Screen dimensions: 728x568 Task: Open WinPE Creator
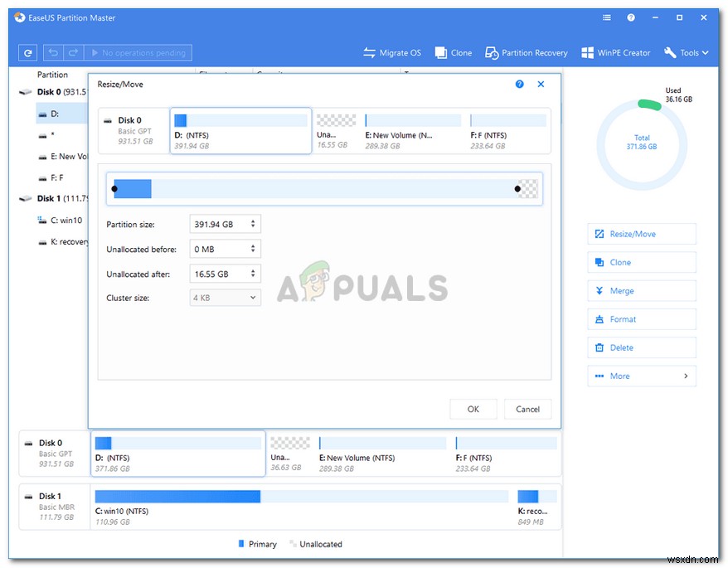(615, 53)
